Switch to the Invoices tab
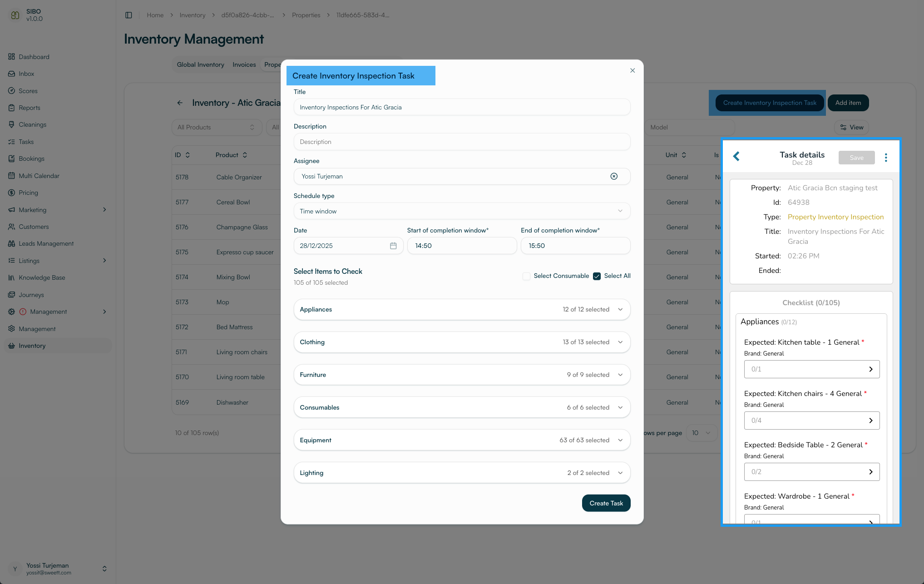 [244, 64]
